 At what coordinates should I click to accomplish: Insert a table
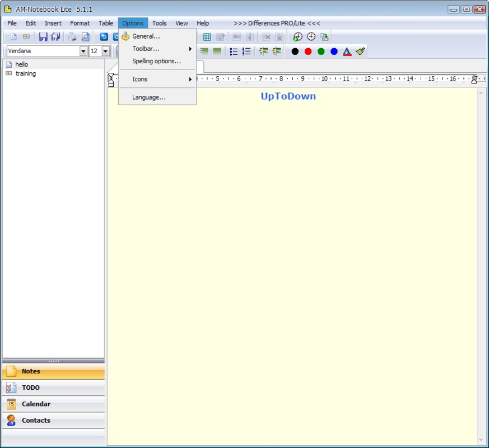(x=207, y=37)
